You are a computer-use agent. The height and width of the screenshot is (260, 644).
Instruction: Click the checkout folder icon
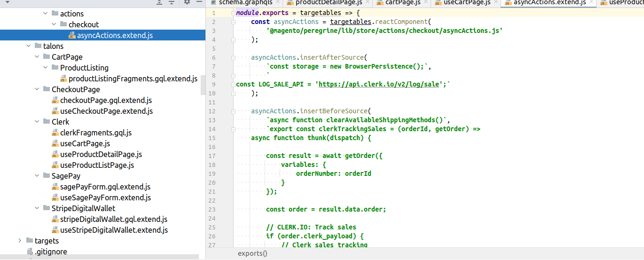point(64,24)
